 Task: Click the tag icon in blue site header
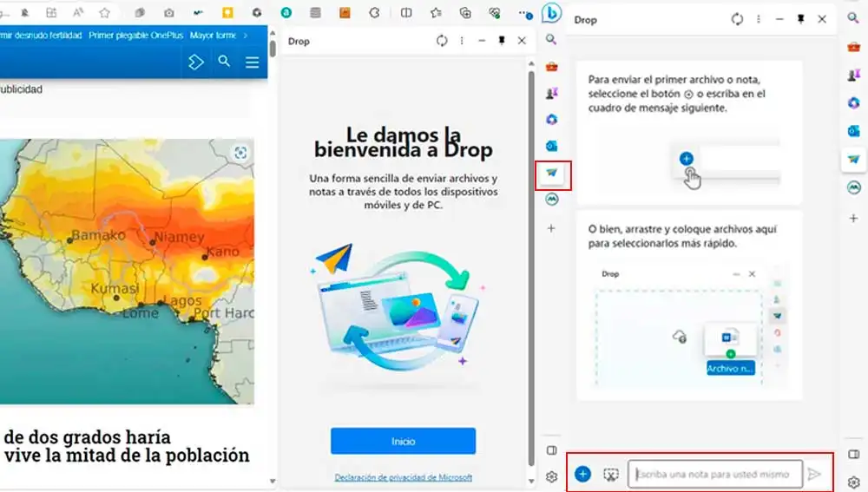pos(195,62)
